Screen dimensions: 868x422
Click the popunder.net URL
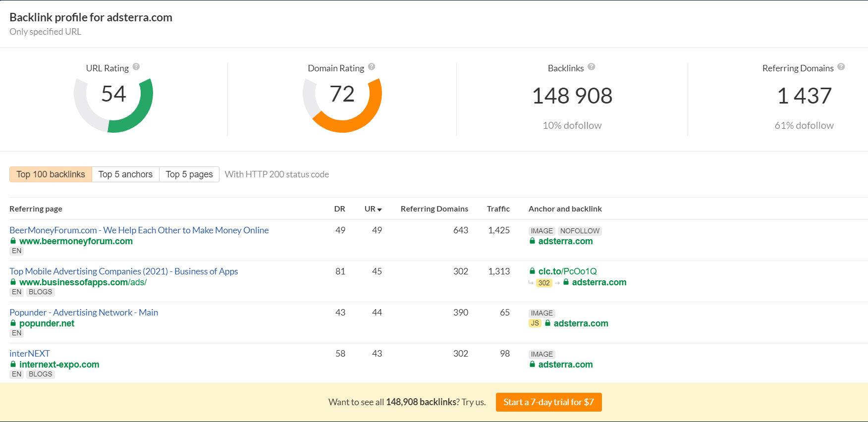tap(47, 323)
